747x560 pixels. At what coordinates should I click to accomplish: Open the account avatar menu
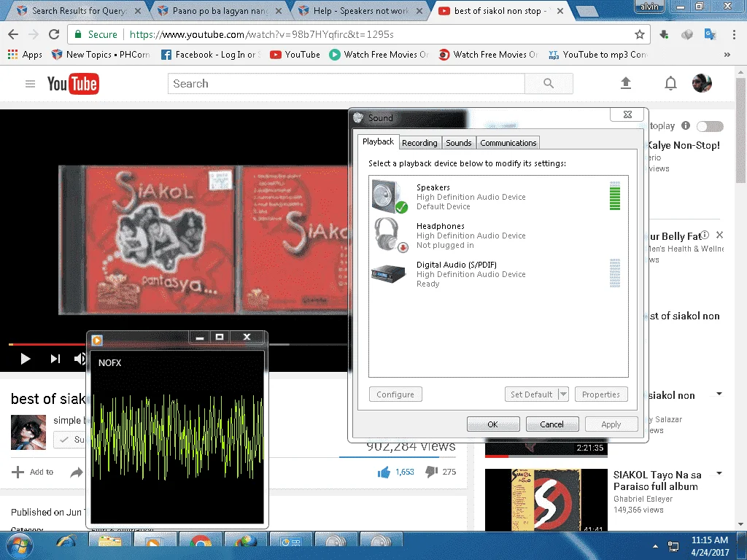tap(702, 83)
